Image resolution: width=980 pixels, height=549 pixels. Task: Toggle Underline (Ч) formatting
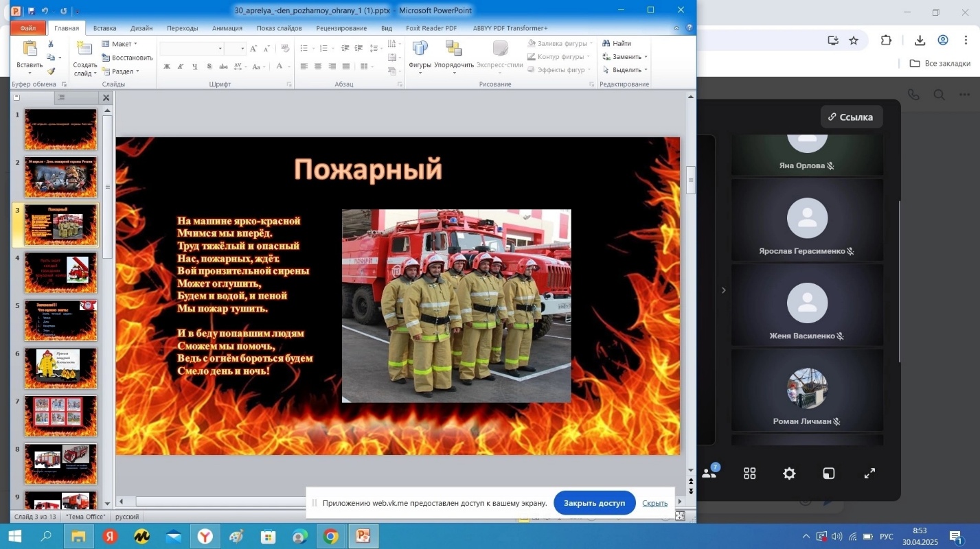pos(195,67)
